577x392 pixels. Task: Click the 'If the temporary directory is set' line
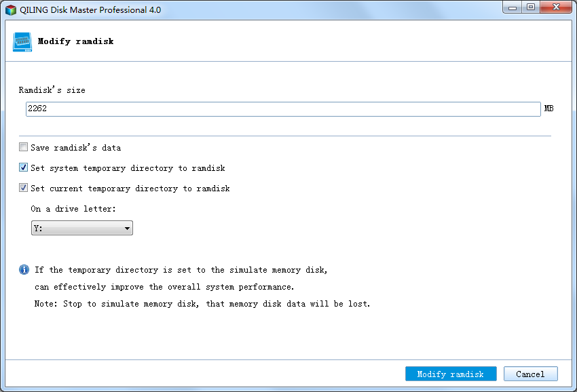tap(181, 270)
